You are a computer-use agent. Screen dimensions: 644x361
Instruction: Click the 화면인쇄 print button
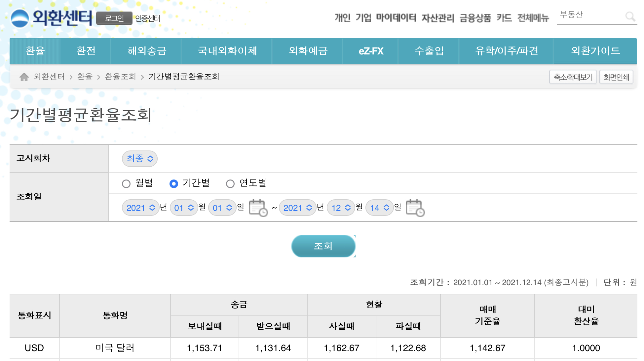coord(616,77)
